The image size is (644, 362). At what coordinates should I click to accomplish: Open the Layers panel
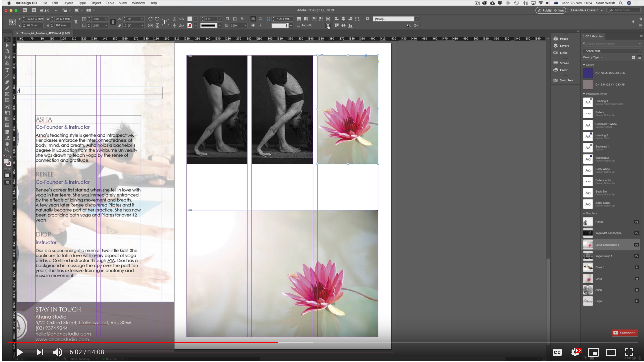pyautogui.click(x=563, y=45)
